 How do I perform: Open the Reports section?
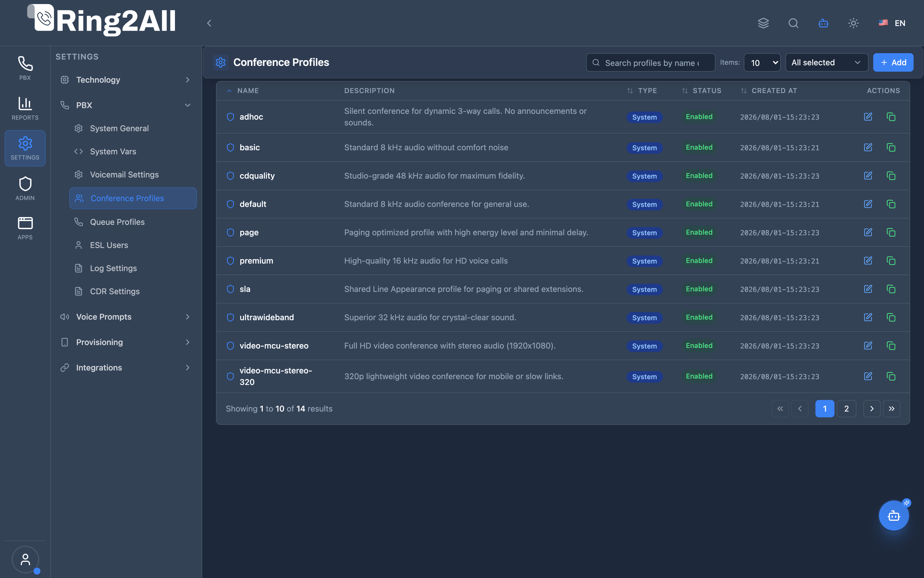[x=25, y=109]
